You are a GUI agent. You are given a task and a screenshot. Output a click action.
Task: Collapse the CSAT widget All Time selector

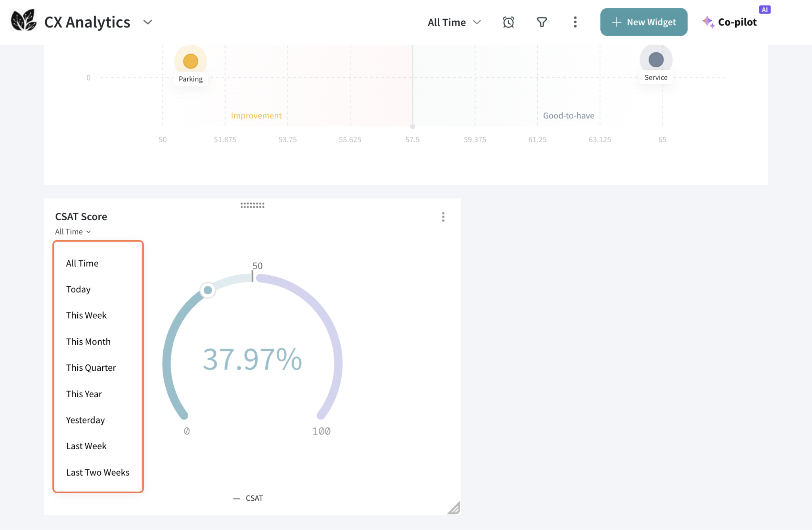(73, 232)
